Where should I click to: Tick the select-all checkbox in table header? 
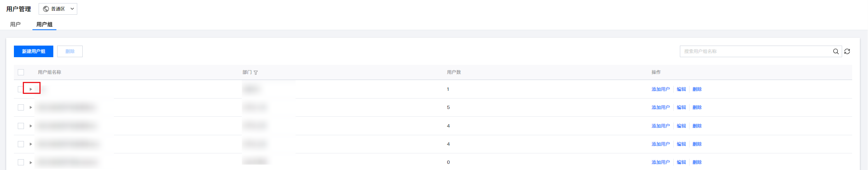tap(21, 72)
